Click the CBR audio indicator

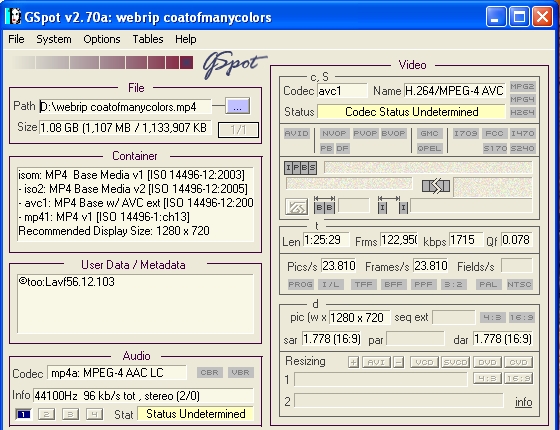210,373
